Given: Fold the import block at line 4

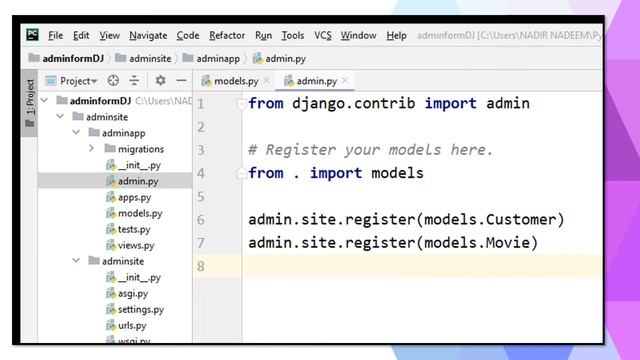Looking at the screenshot, I should click(241, 173).
